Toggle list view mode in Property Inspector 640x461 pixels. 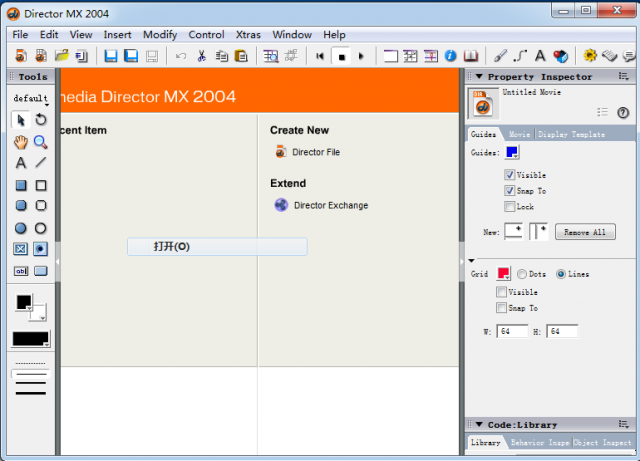(602, 112)
